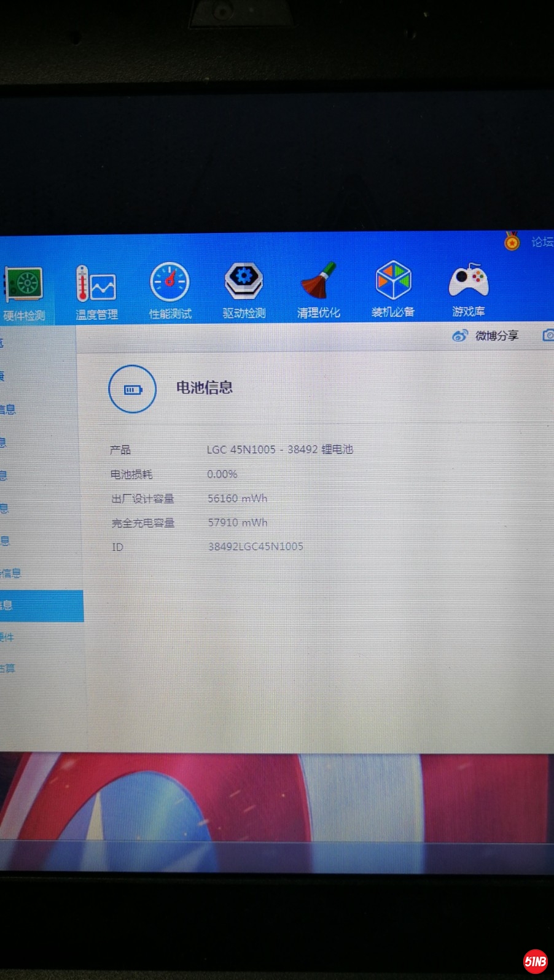Select the 性能测试 speedometer icon
The width and height of the screenshot is (554, 980).
point(170,291)
